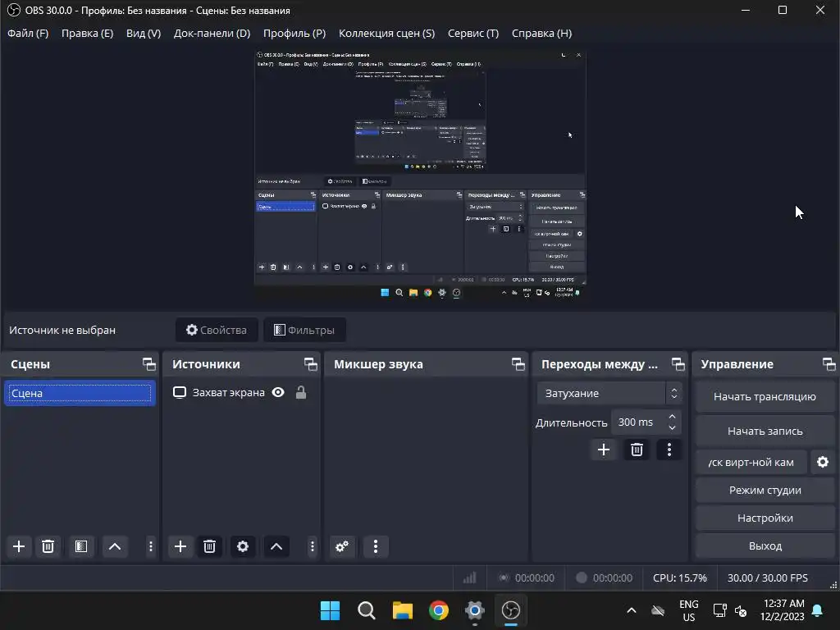Screen dimensions: 840x630
Task: Click the Свойства button
Action: [x=217, y=330]
